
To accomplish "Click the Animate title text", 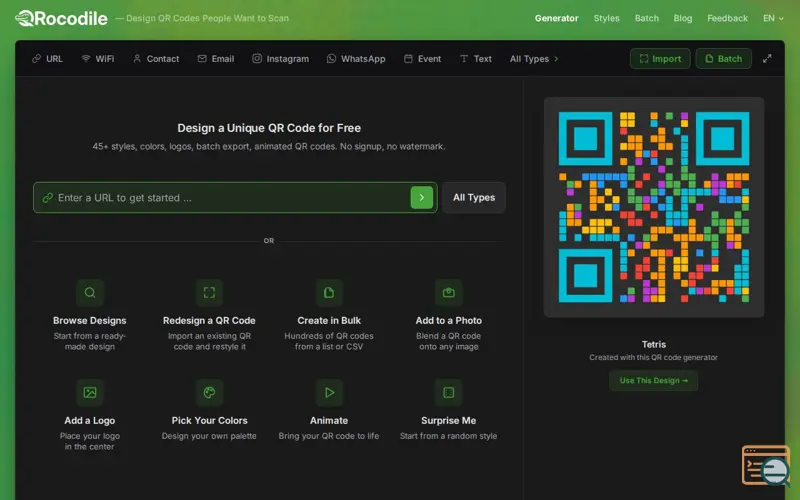I will coord(329,420).
